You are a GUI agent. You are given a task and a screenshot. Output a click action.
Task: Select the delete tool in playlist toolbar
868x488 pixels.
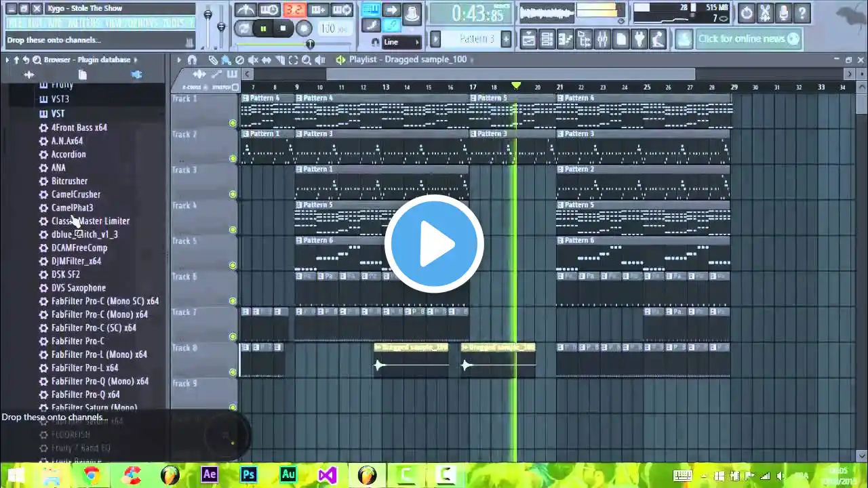click(240, 60)
